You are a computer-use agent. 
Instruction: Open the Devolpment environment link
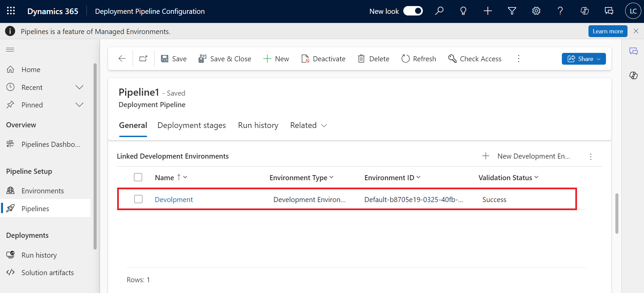point(174,199)
